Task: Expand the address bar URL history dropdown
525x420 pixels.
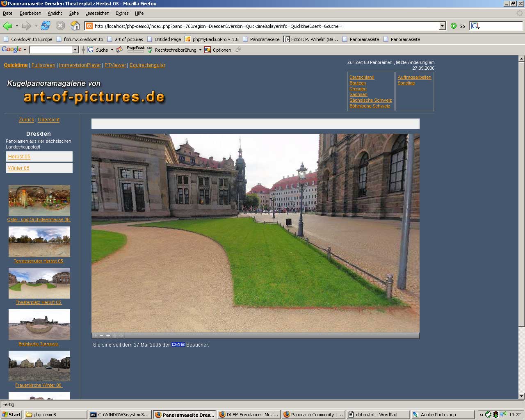Action: (442, 26)
